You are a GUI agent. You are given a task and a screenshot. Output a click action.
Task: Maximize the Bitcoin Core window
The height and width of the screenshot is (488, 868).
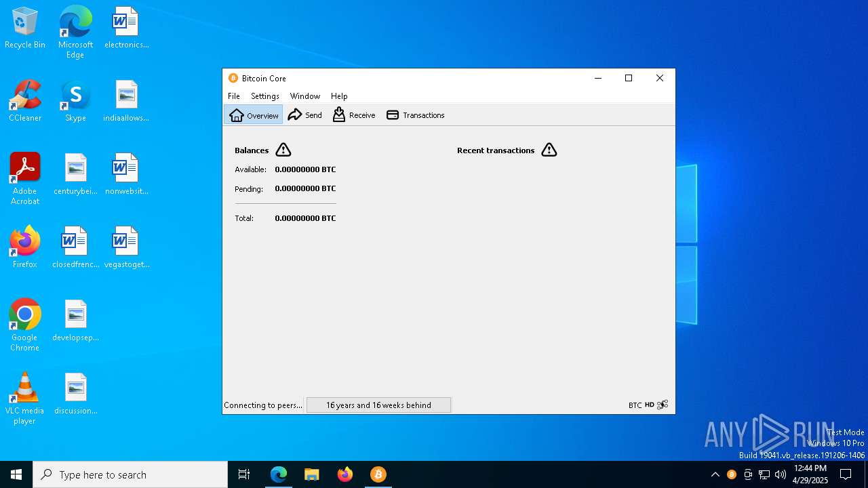click(x=629, y=78)
